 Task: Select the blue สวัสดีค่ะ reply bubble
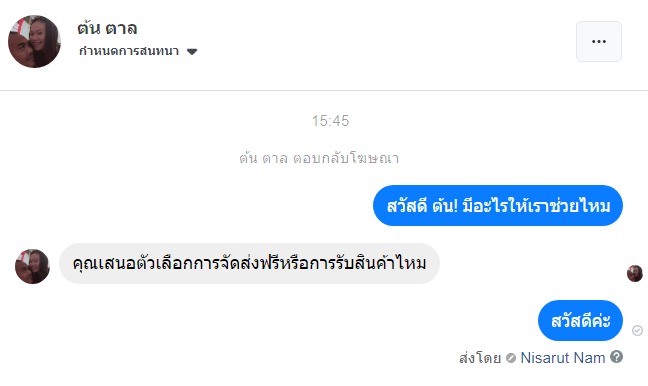tap(580, 321)
